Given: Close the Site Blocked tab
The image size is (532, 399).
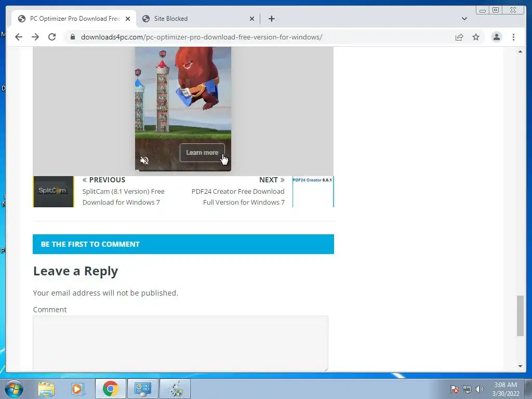Looking at the screenshot, I should pyautogui.click(x=252, y=19).
